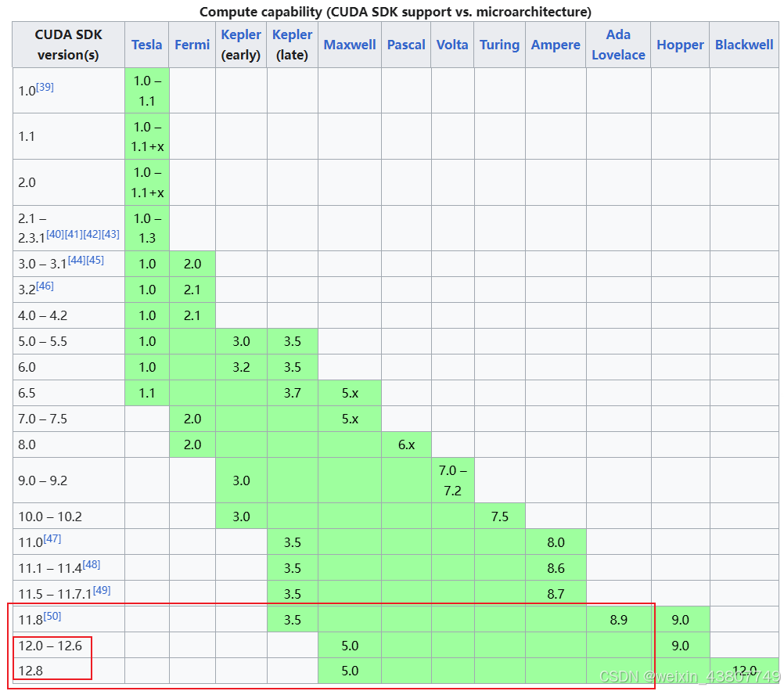Open citation [46] next to SDK 3.2
784x691 pixels.
pos(45,286)
